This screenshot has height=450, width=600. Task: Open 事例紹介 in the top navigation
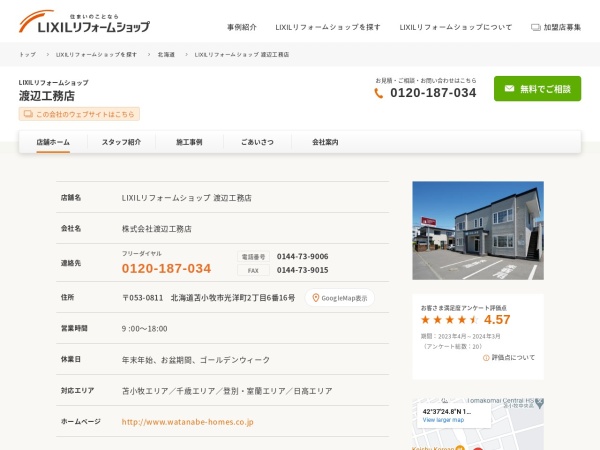(242, 27)
